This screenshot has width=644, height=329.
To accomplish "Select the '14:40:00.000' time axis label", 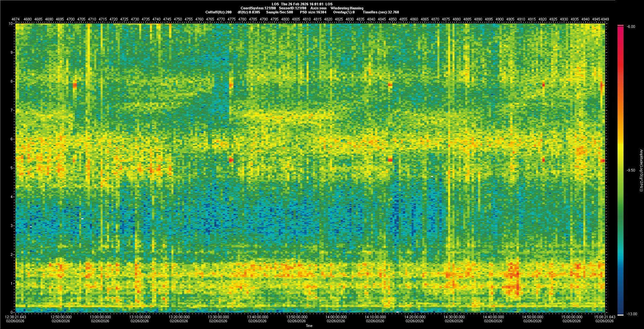I will [x=493, y=317].
